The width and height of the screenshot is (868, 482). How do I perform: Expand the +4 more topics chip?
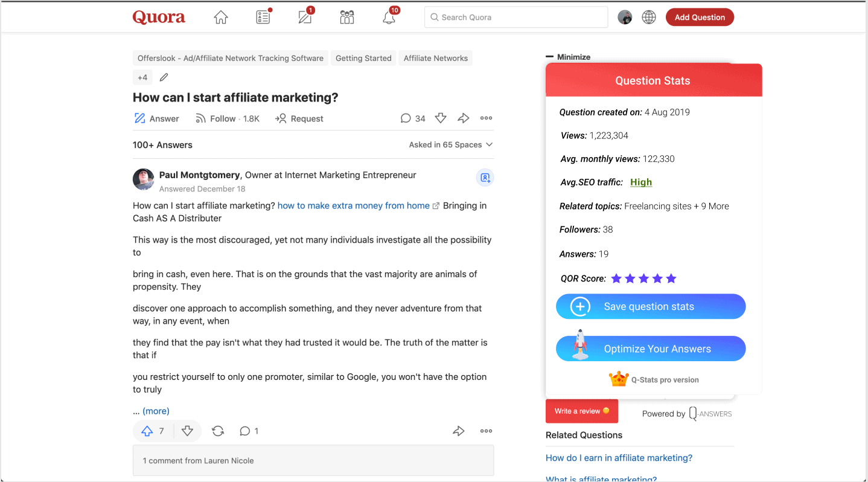click(142, 77)
